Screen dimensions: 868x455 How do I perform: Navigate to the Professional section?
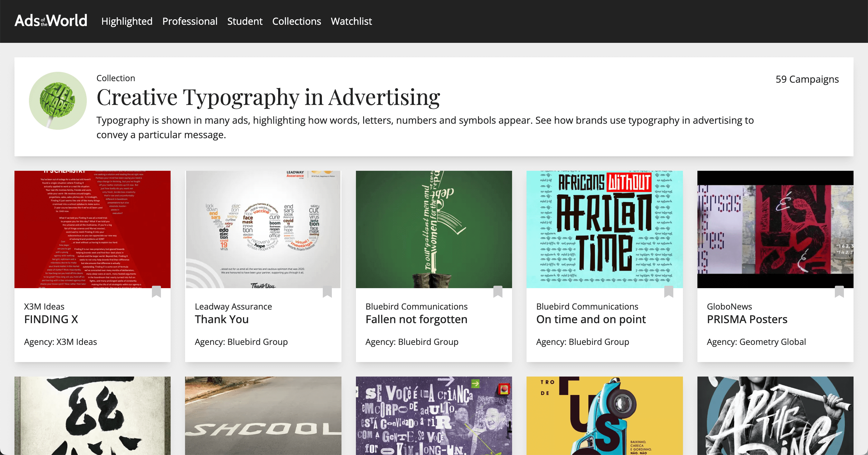click(x=190, y=21)
